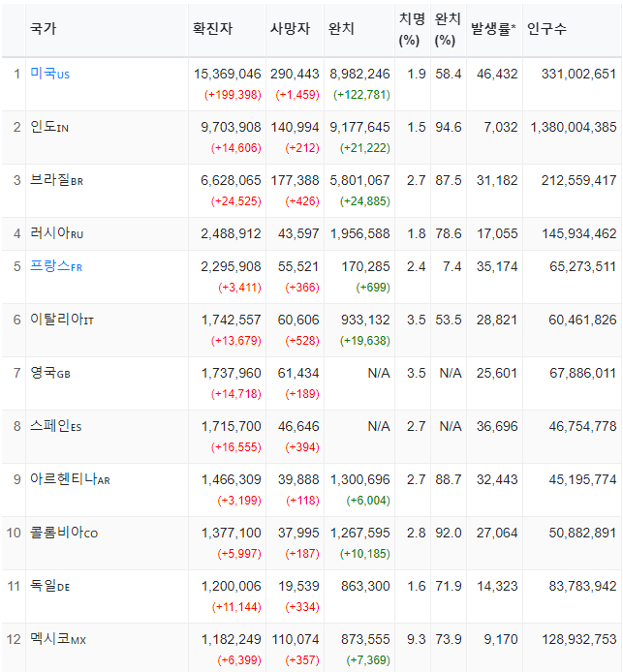Click Colombia recovered increase (+10,185)
Image resolution: width=623 pixels, height=672 pixels.
(x=365, y=553)
